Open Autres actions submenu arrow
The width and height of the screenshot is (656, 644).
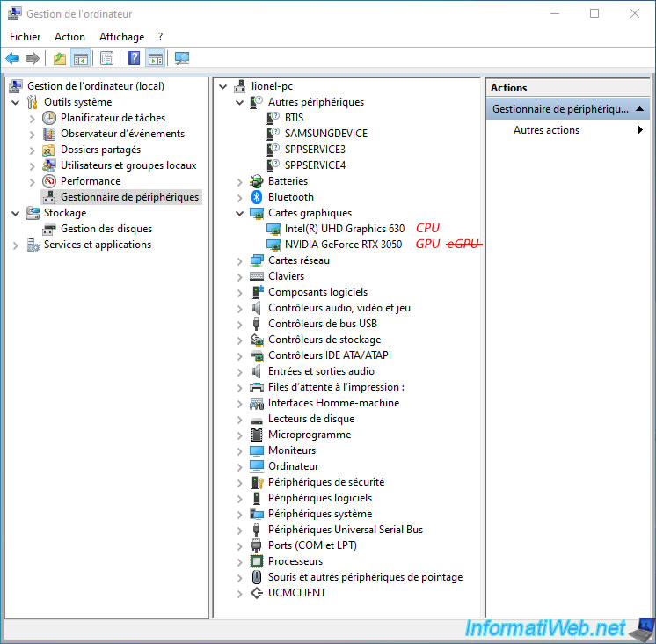pos(640,129)
